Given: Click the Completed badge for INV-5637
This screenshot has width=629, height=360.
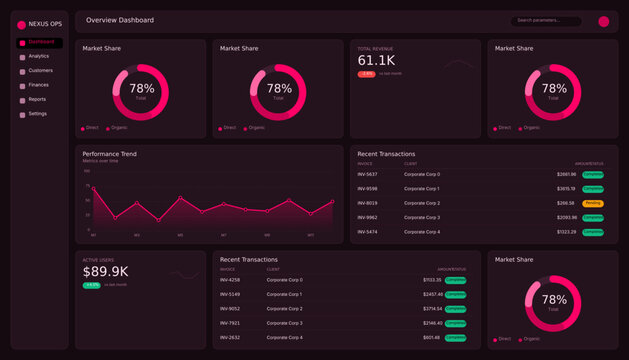Looking at the screenshot, I should pos(593,175).
